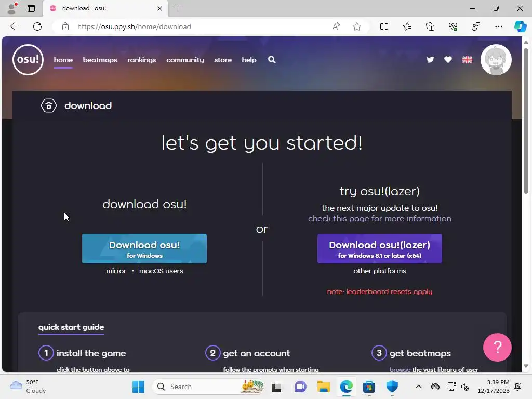
Task: Click the browse link under get beatmaps
Action: (400, 369)
